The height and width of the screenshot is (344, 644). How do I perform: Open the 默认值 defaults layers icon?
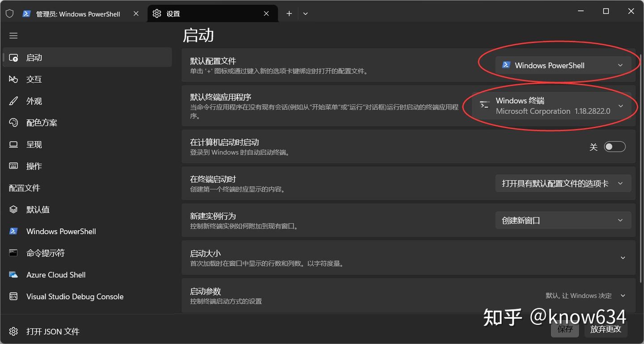(x=13, y=209)
